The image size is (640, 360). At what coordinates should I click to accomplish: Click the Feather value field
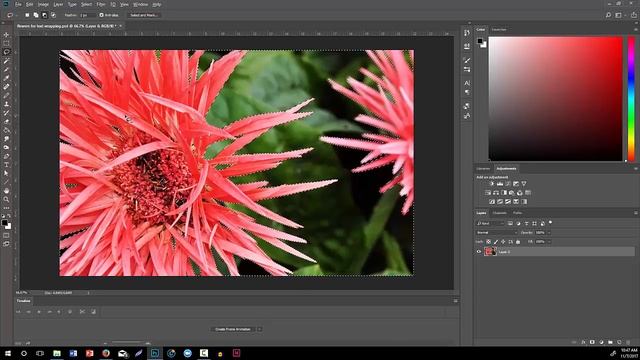click(x=87, y=15)
